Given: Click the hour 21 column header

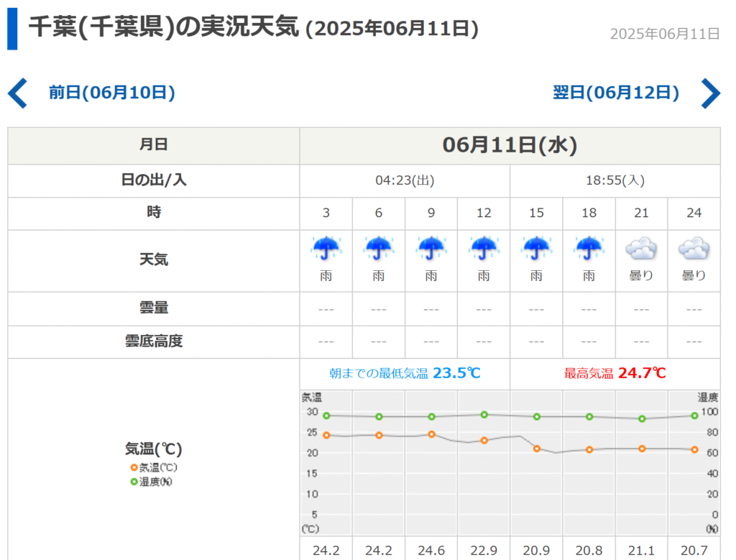Looking at the screenshot, I should (x=641, y=213).
